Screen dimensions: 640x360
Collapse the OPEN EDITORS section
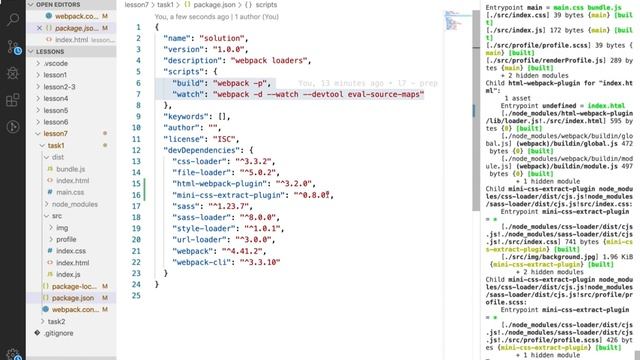(x=31, y=4)
